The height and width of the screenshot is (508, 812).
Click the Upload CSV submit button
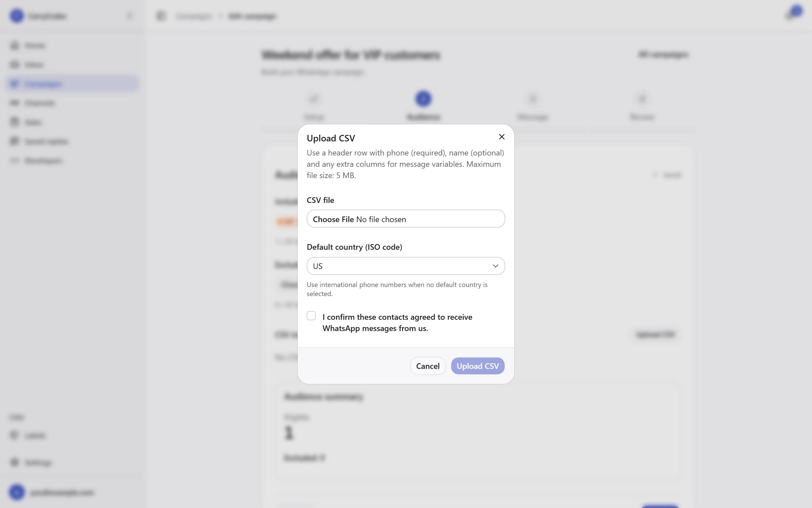(x=477, y=366)
